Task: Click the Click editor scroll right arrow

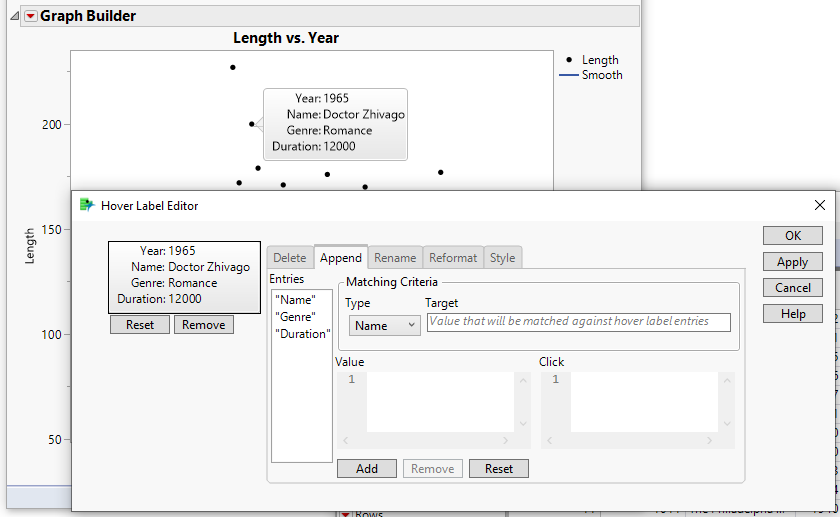Action: click(709, 440)
